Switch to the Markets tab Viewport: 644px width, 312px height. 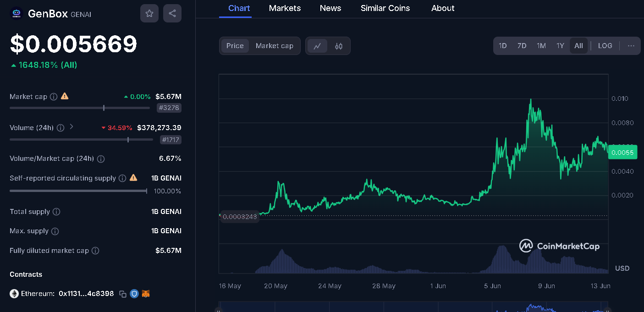(285, 8)
